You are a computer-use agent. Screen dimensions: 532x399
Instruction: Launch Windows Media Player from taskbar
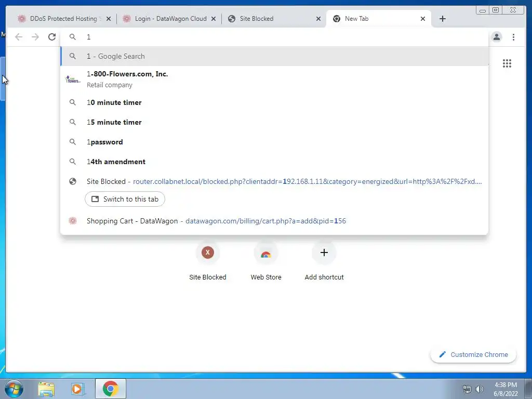(77, 389)
